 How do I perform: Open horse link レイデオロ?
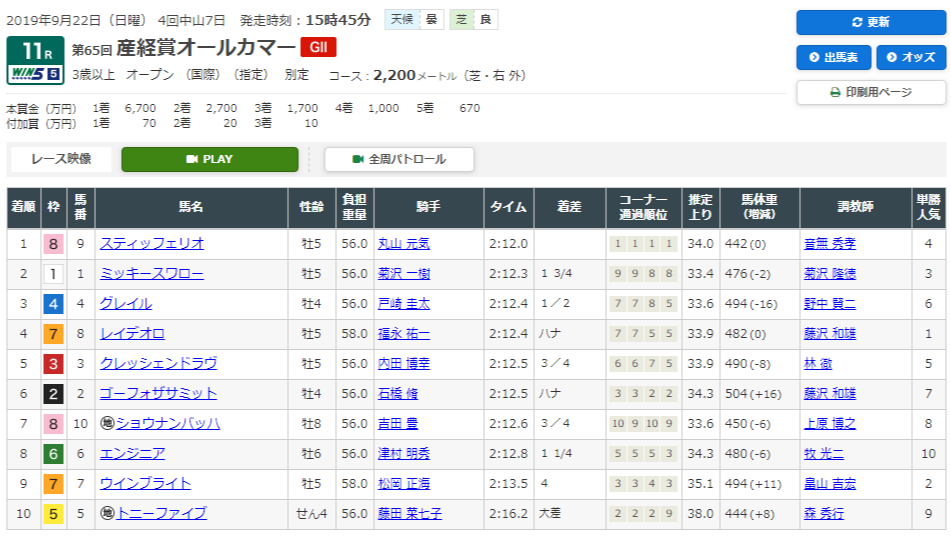(132, 334)
